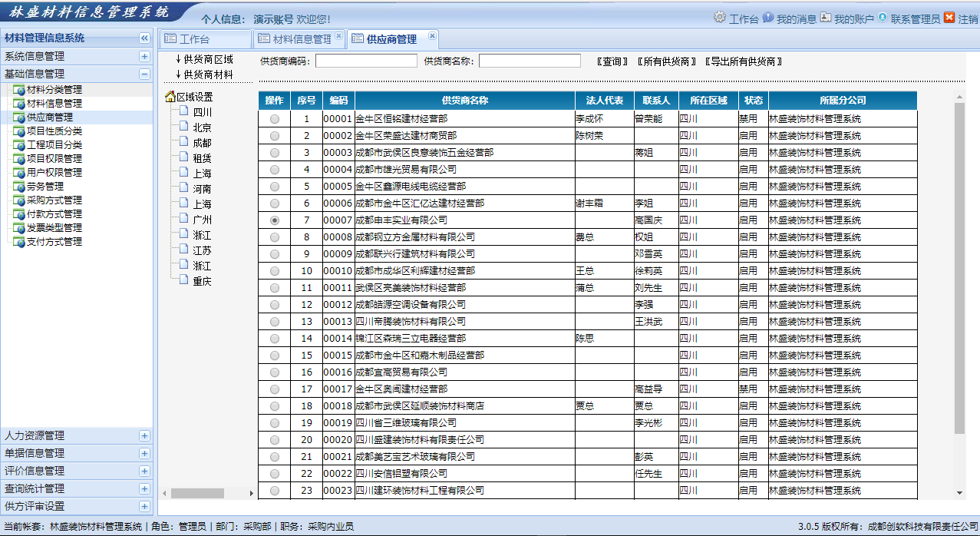
Task: Collapse 基础信息管理 section
Action: point(144,74)
